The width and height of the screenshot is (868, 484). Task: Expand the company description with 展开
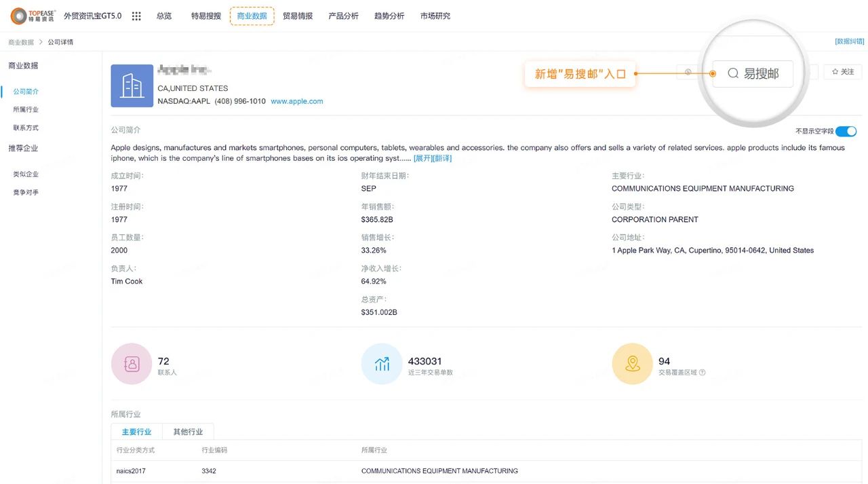tap(422, 158)
